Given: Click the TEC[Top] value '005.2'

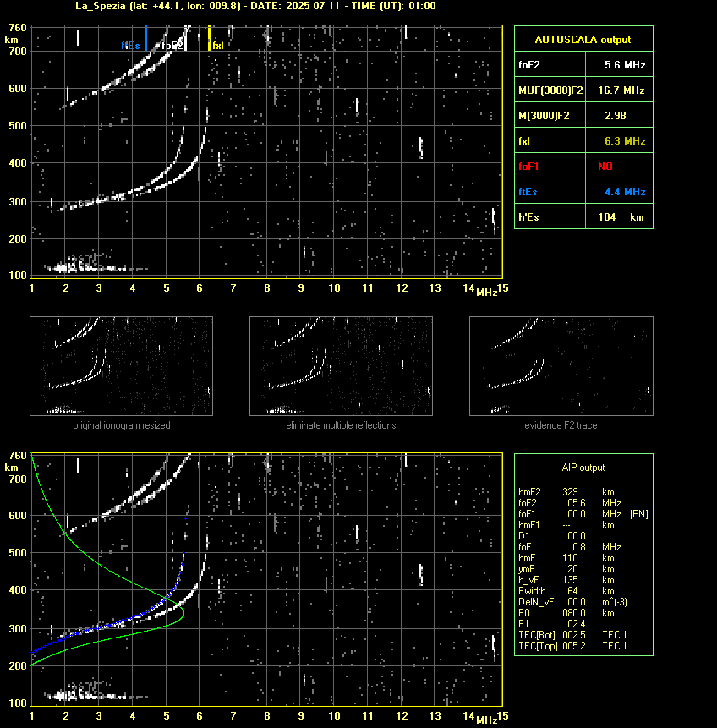Looking at the screenshot, I should pos(574,646).
